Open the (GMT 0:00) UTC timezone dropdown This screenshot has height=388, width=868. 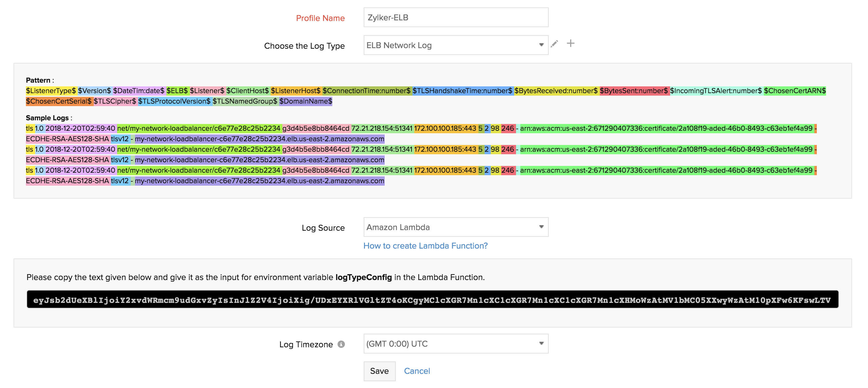click(x=456, y=344)
